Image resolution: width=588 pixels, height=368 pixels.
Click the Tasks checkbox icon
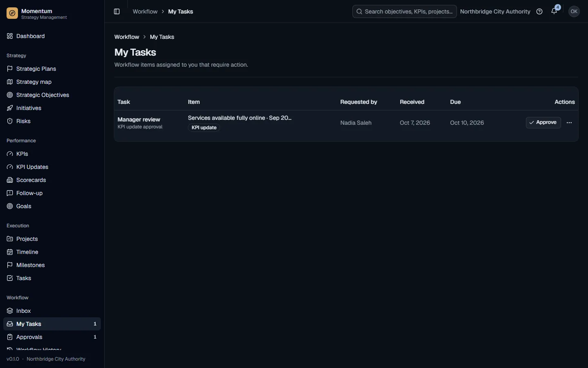(10, 278)
